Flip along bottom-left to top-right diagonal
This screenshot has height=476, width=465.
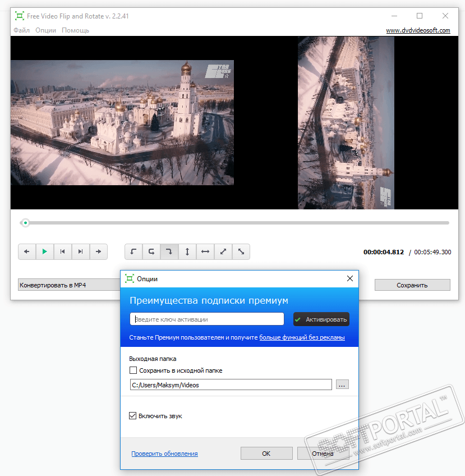[x=223, y=251]
